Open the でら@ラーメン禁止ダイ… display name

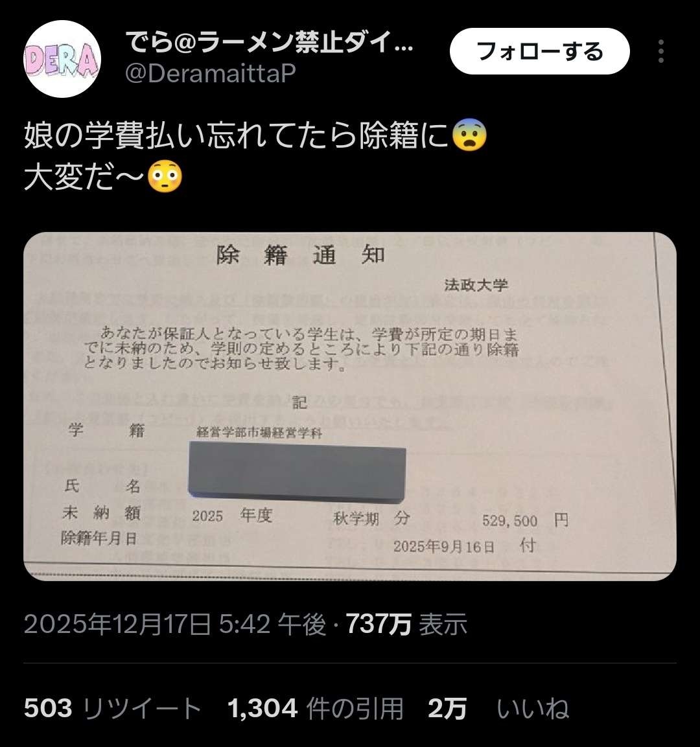(x=269, y=42)
